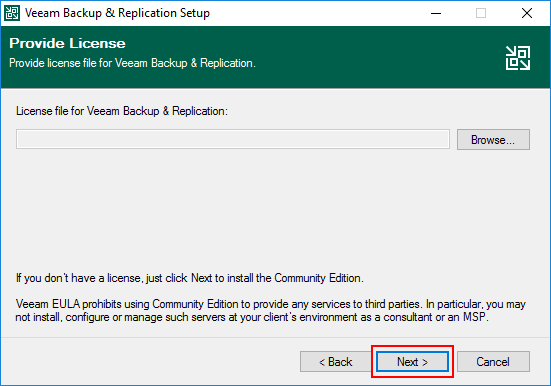The width and height of the screenshot is (551, 386).
Task: Focus the license file path field
Action: tap(233, 139)
